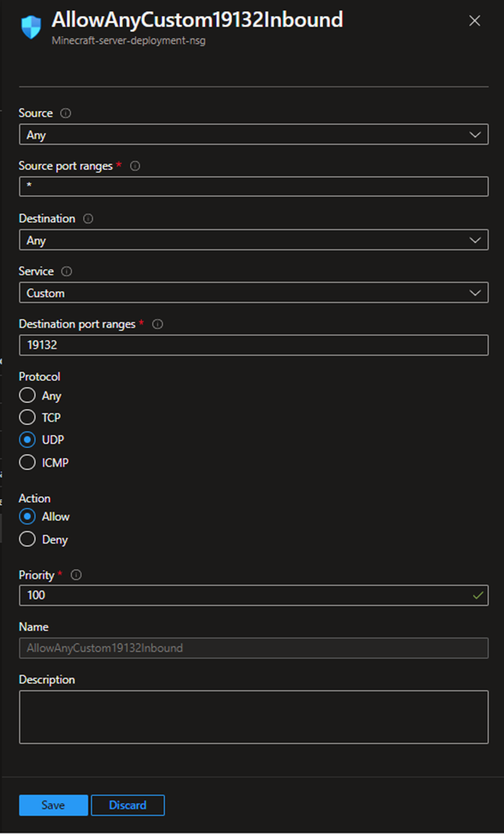Click the Source port ranges input field

[254, 186]
